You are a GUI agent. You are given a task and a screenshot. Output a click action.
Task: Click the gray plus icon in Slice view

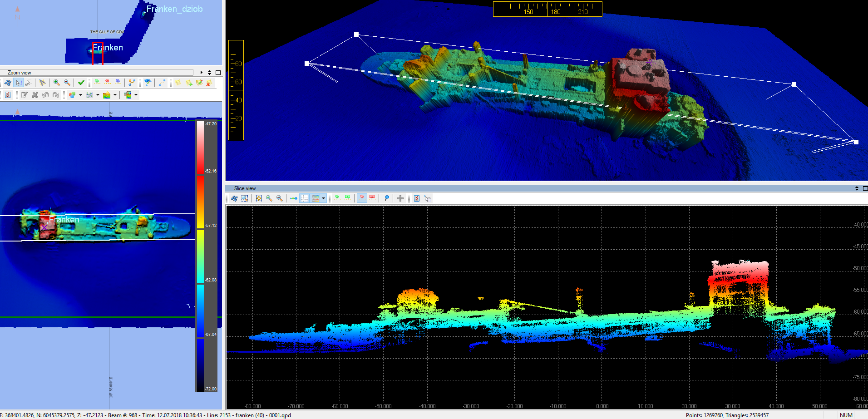tap(400, 198)
